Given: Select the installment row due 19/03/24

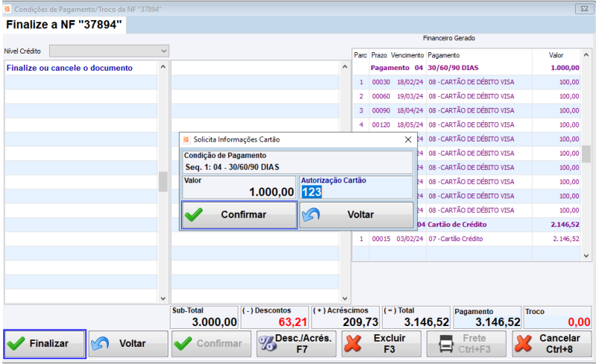Looking at the screenshot, I should coord(467,96).
